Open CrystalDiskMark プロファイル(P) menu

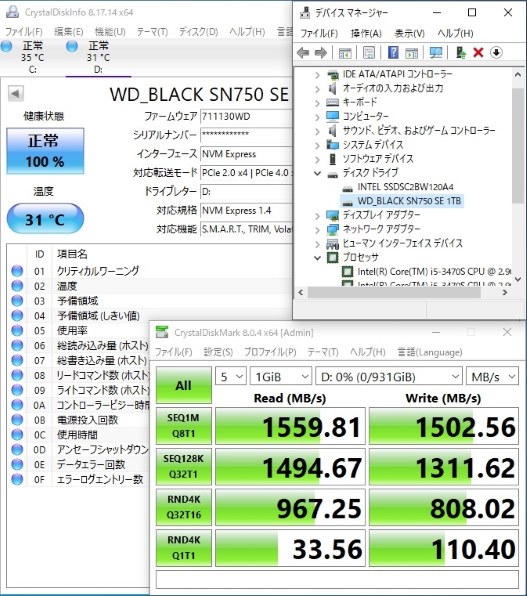click(x=270, y=352)
